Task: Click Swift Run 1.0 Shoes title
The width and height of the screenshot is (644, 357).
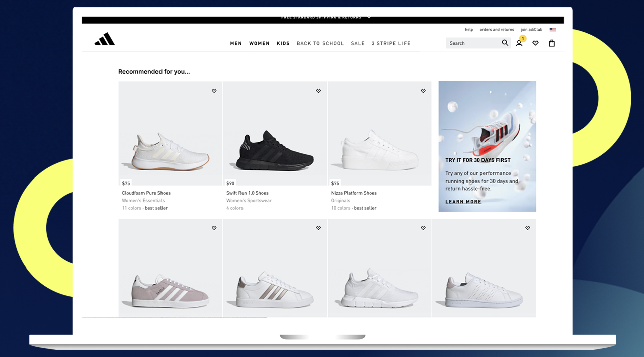Action: point(248,193)
